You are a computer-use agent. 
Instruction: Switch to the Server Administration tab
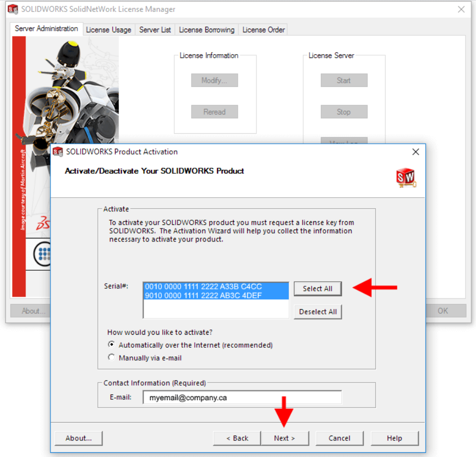click(46, 29)
